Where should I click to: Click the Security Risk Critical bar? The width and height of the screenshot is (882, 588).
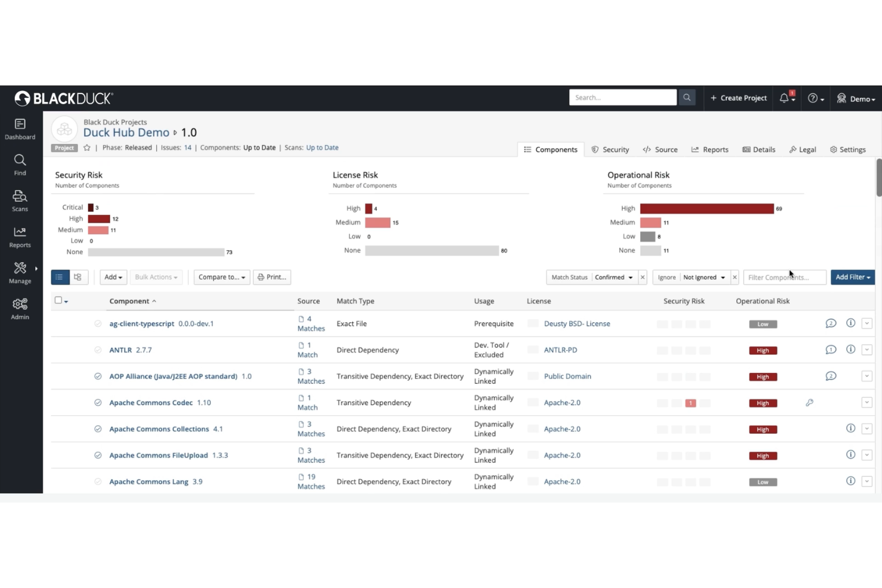pyautogui.click(x=91, y=207)
